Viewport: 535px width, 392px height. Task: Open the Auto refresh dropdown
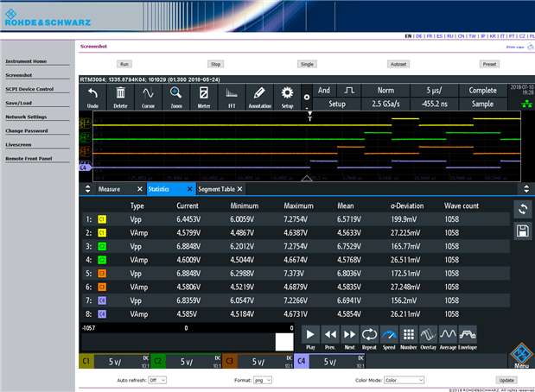(x=157, y=380)
